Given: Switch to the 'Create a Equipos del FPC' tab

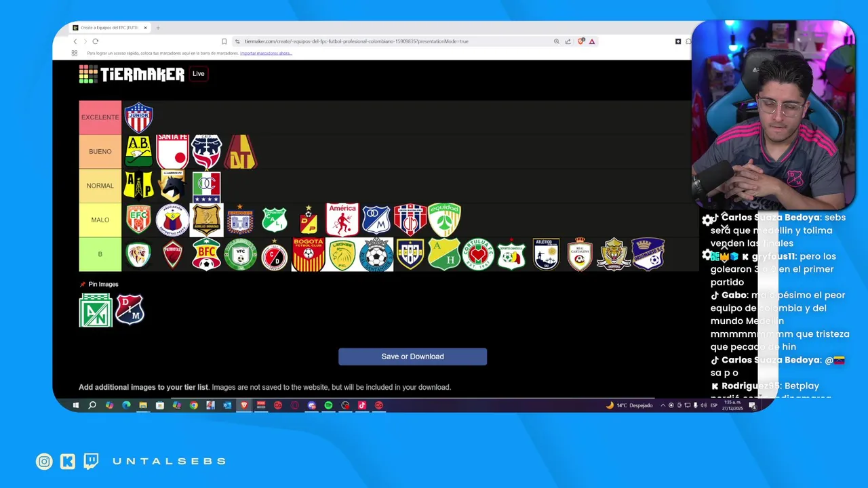Looking at the screenshot, I should 111,28.
